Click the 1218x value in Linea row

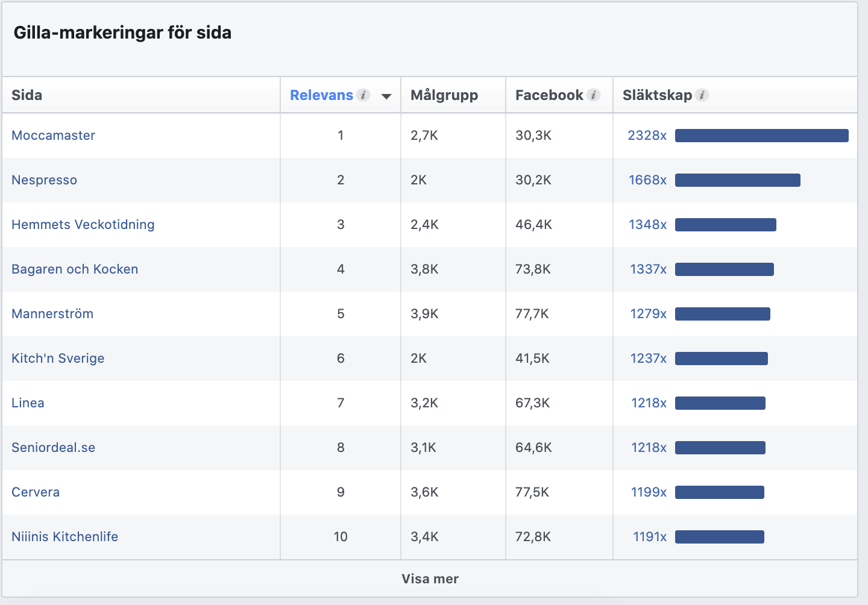tap(649, 403)
